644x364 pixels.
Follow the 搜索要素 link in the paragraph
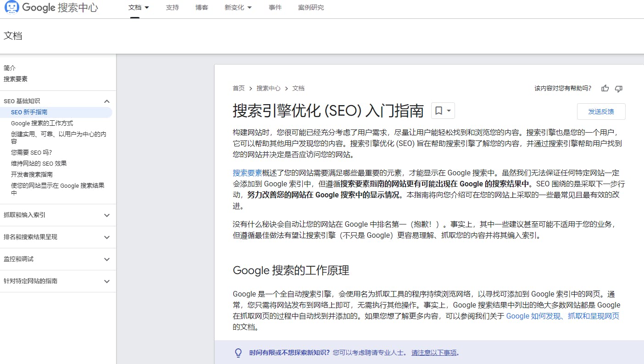point(247,173)
